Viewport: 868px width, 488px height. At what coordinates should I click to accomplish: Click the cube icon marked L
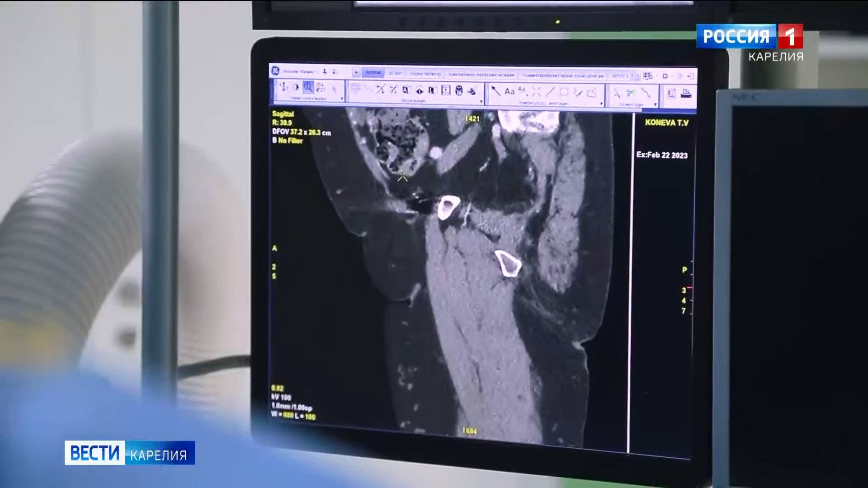(x=432, y=90)
